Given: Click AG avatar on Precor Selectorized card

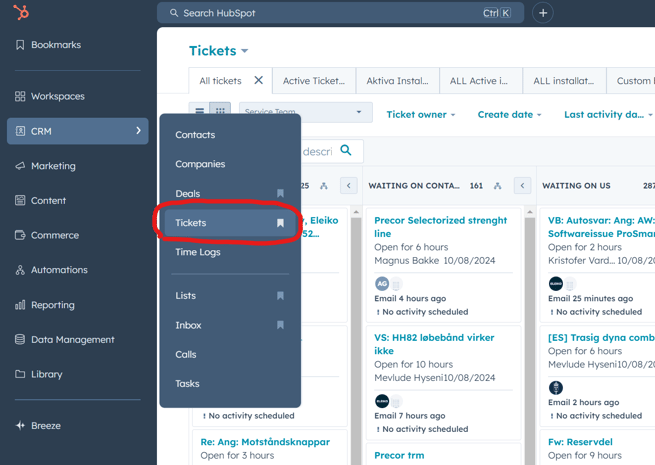Looking at the screenshot, I should pos(382,284).
